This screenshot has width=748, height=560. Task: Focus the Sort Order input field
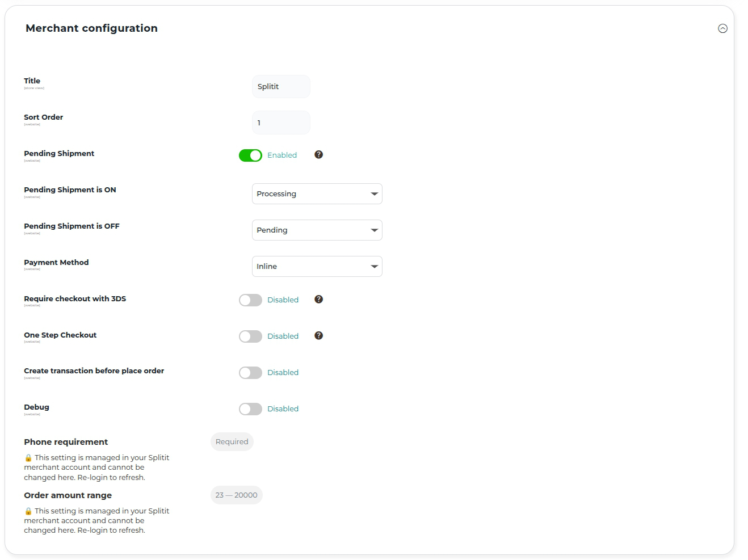(281, 123)
